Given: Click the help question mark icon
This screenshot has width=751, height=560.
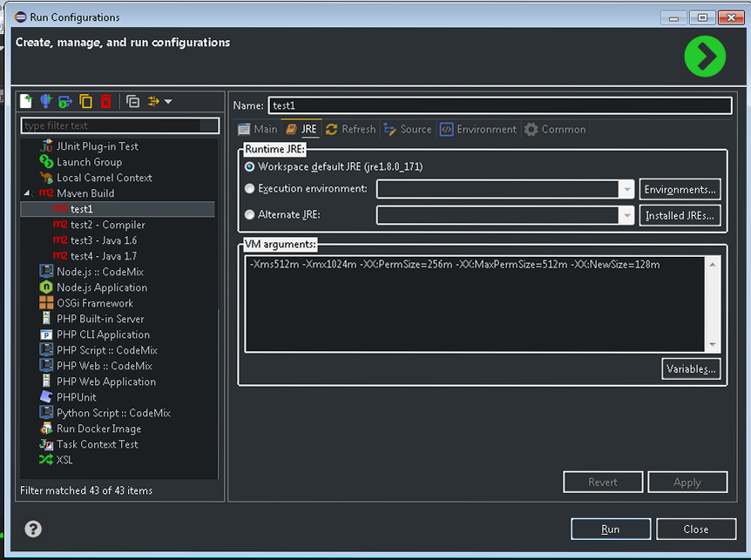Looking at the screenshot, I should (x=33, y=529).
